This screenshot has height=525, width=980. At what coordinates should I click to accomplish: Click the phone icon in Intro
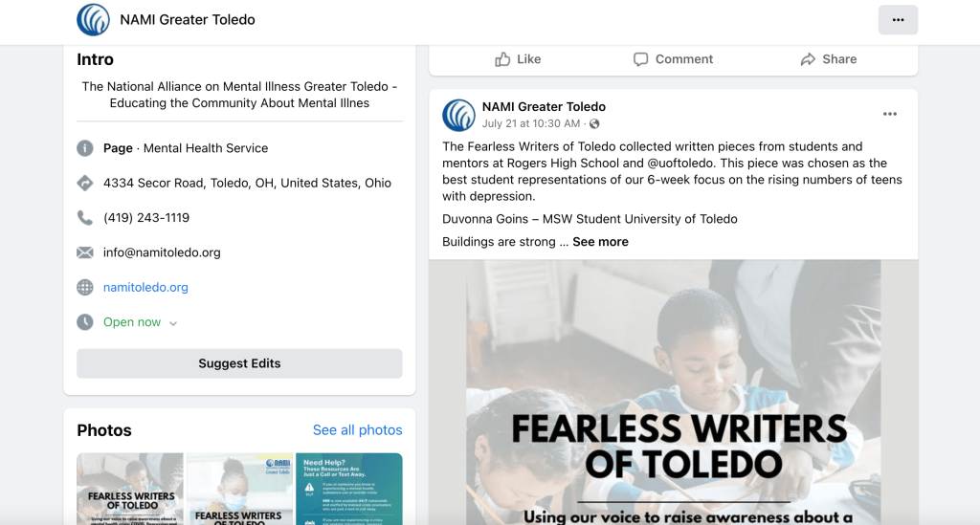(85, 218)
